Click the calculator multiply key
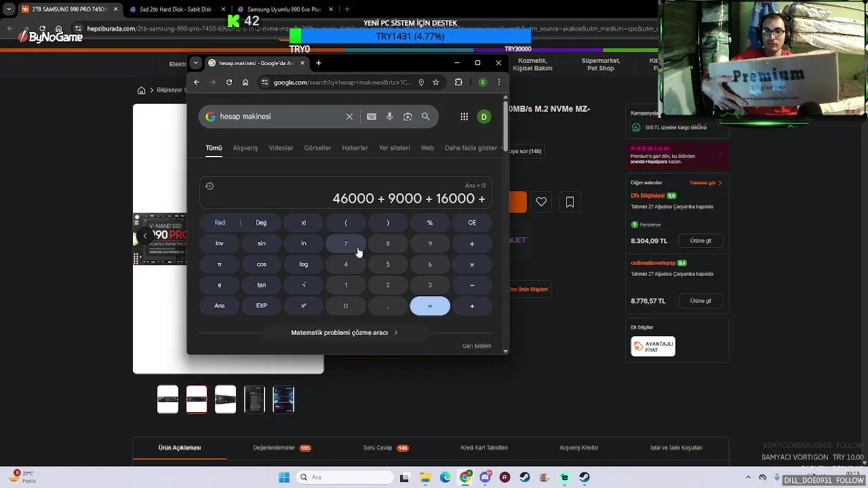Image resolution: width=868 pixels, height=488 pixels. (x=472, y=264)
